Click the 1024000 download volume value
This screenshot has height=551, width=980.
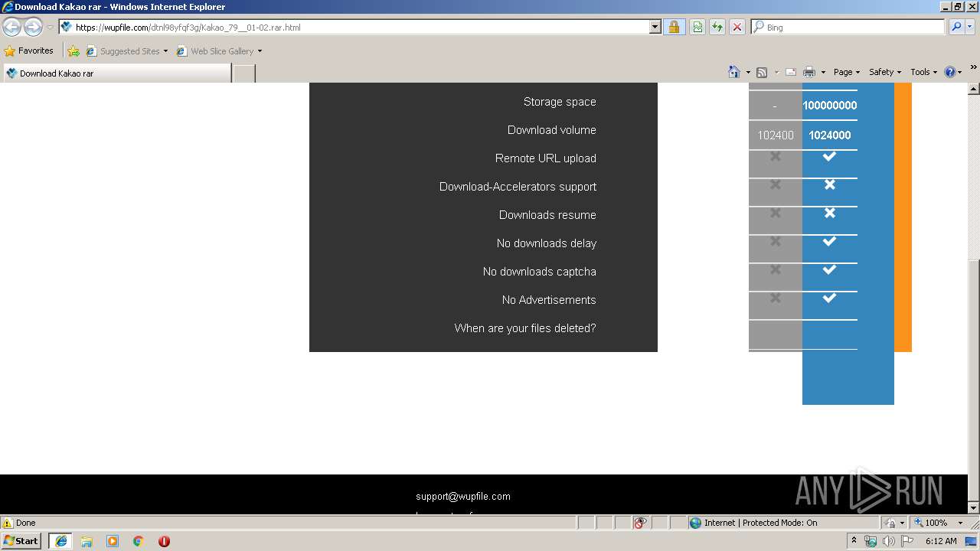point(830,135)
